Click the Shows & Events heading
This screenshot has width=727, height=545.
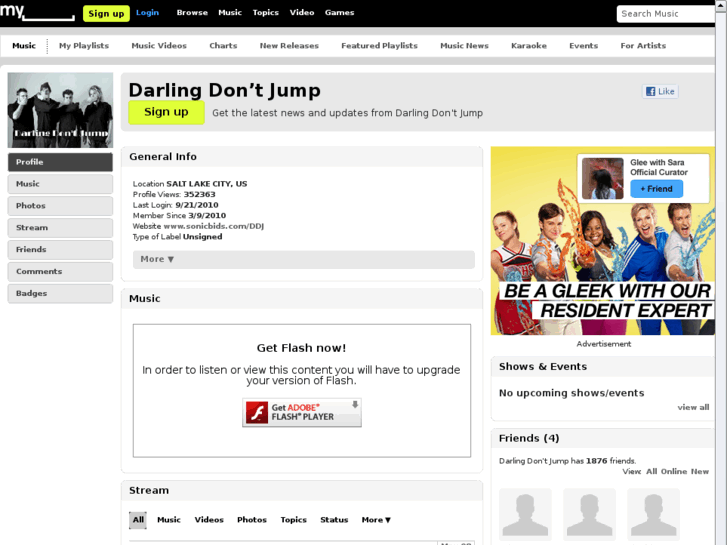543,366
